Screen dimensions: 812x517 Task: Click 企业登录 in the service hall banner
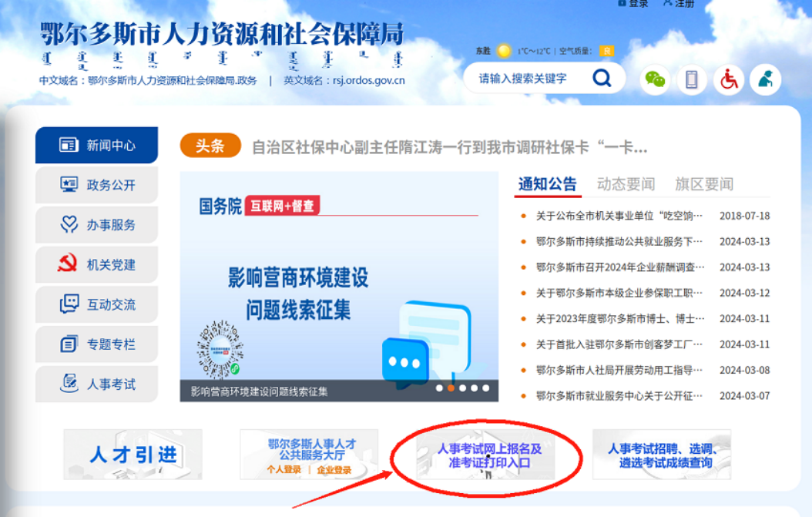334,470
